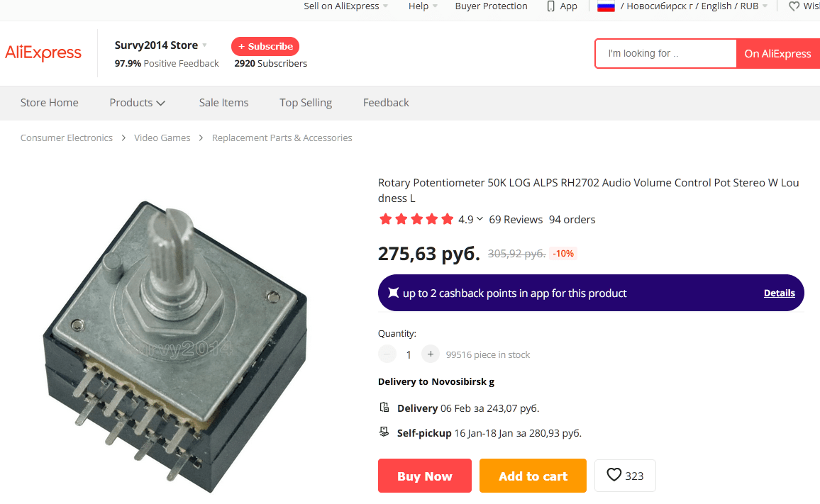Open the Products dropdown menu
Image resolution: width=820 pixels, height=504 pixels.
click(137, 103)
